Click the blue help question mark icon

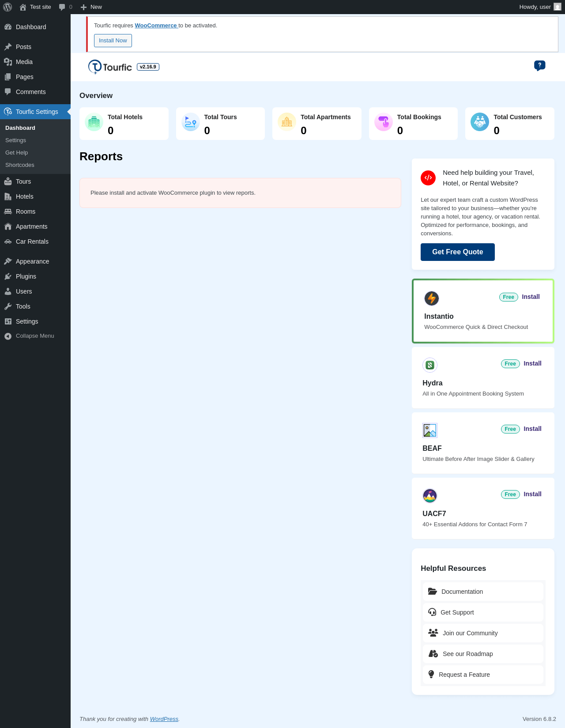pos(539,65)
